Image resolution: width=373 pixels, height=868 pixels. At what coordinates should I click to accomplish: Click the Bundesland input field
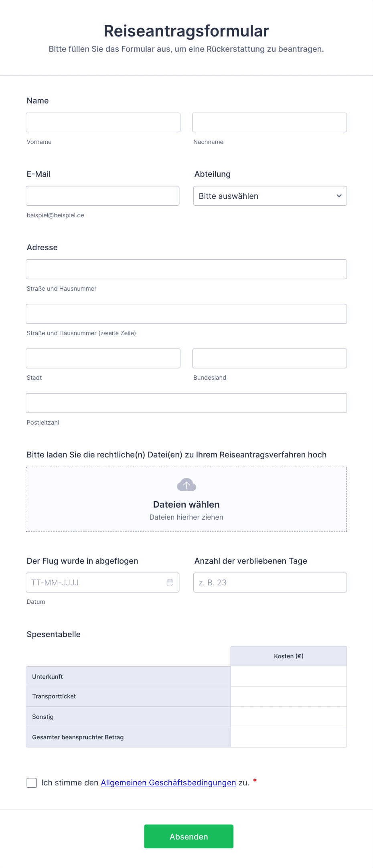tap(270, 358)
